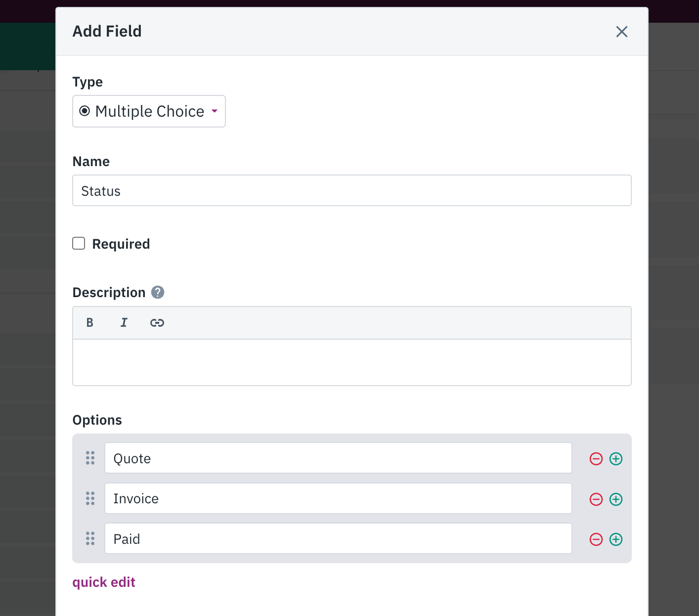The width and height of the screenshot is (699, 616).
Task: Open the Multiple Choice type dropdown
Action: point(149,111)
